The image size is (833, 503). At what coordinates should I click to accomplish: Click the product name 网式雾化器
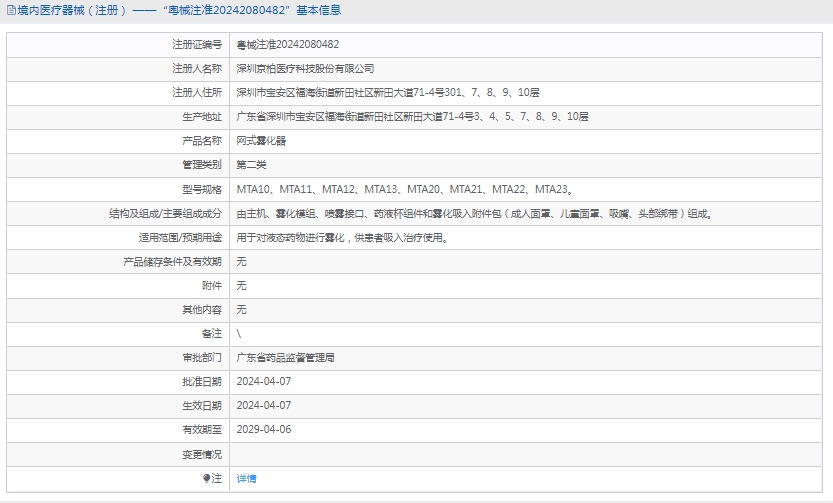261,141
